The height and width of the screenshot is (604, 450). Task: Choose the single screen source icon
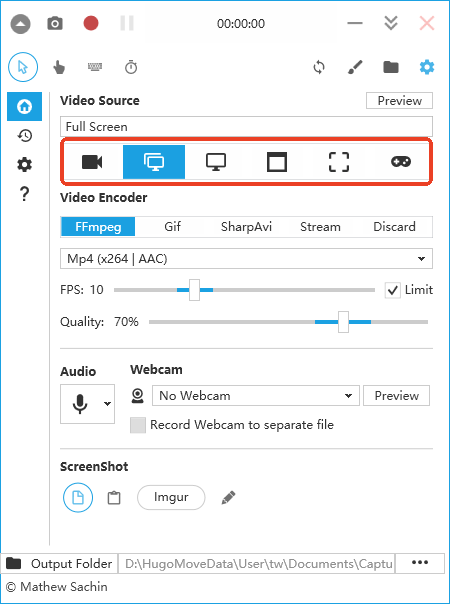click(216, 162)
